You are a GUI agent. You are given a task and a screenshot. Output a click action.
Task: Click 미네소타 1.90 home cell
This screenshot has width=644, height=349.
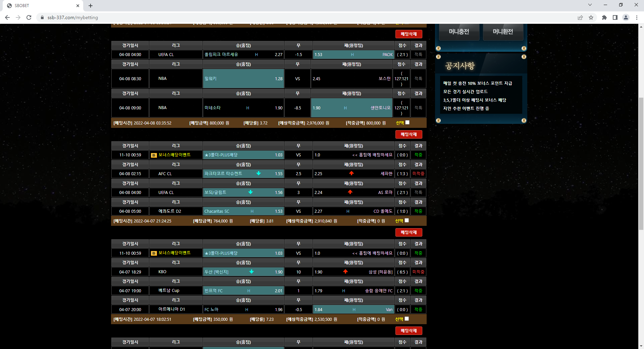tap(244, 108)
